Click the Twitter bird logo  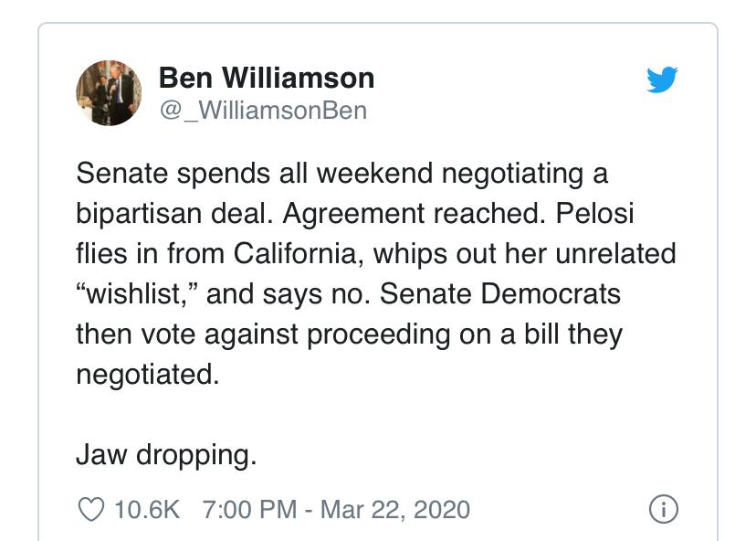pyautogui.click(x=662, y=80)
